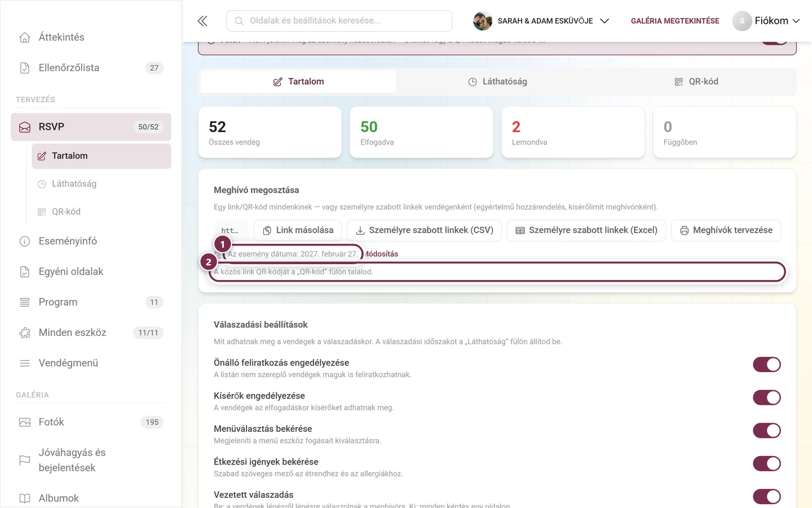Switch to the QR-kód tab

tap(696, 82)
